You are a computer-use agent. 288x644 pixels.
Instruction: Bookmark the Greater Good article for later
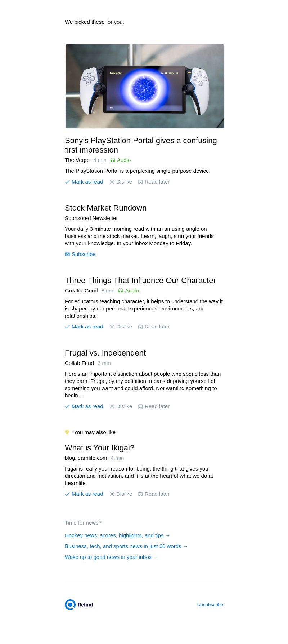[154, 327]
